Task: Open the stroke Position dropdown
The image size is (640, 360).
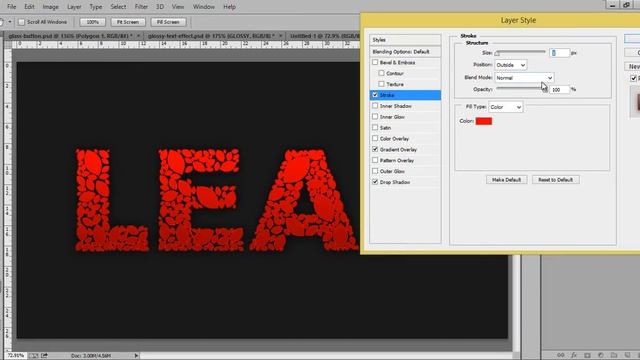Action: tap(510, 65)
